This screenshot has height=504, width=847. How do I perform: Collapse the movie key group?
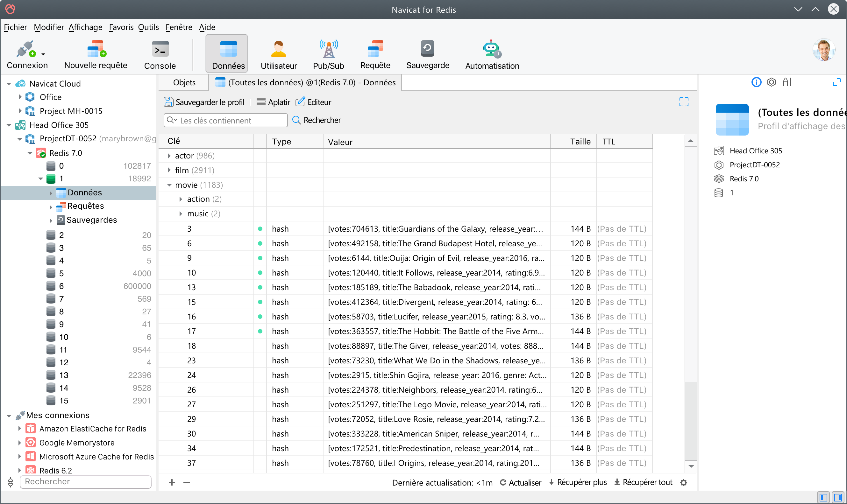(x=169, y=185)
